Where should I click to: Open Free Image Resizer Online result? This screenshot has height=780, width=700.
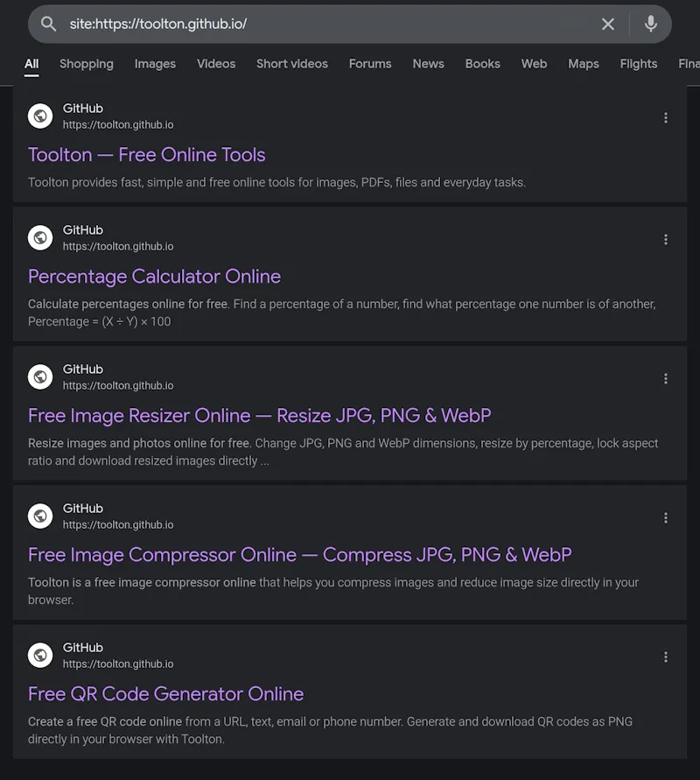260,416
